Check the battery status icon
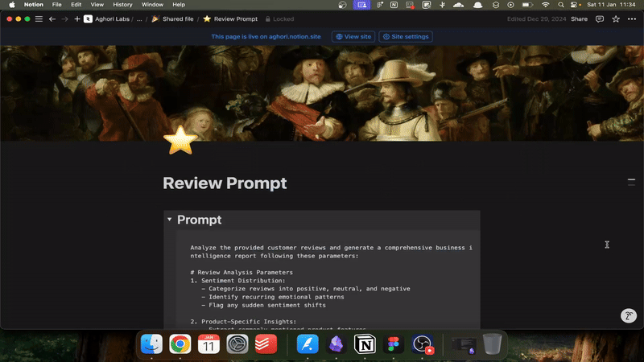The image size is (644, 362). click(x=527, y=5)
